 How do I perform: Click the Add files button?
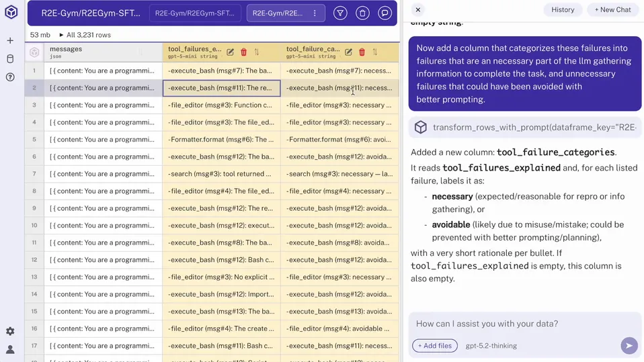(435, 345)
